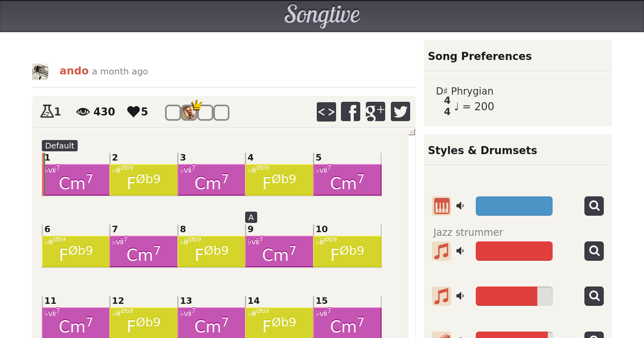
Task: Click the heart icon to like song
Action: [133, 111]
